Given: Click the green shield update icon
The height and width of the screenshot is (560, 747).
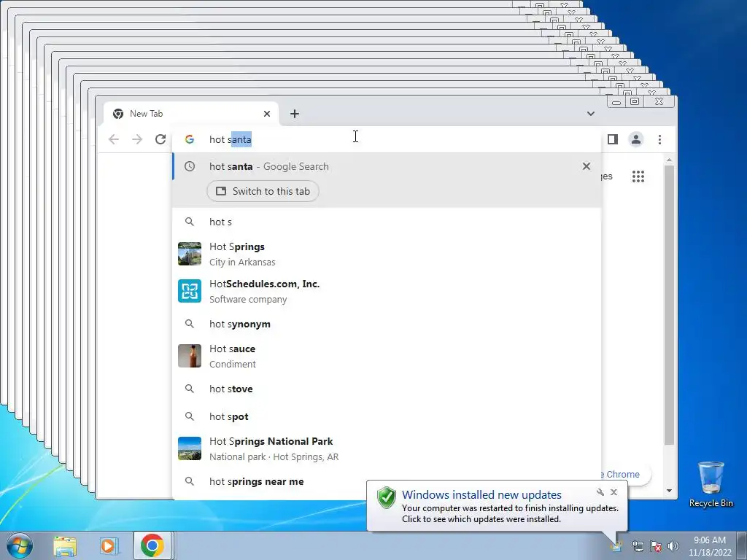Looking at the screenshot, I should coord(387,497).
